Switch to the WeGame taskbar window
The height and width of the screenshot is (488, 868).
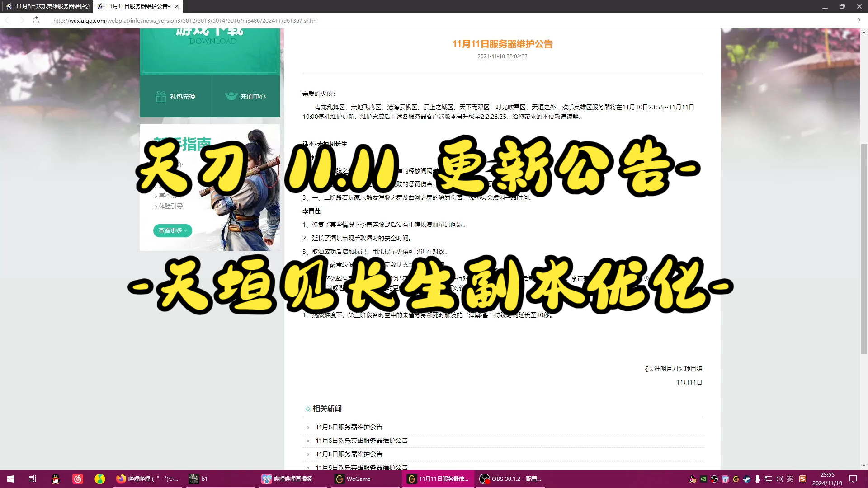click(366, 479)
